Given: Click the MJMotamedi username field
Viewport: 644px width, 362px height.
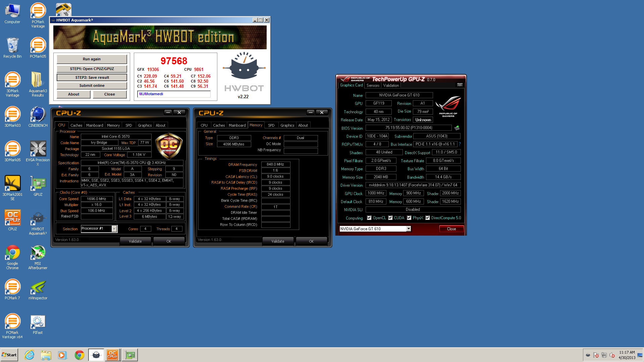Looking at the screenshot, I should 174,94.
